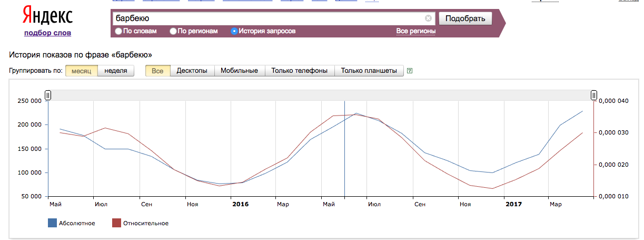Select the История запросов radio button
The image size is (644, 240).
pyautogui.click(x=234, y=31)
